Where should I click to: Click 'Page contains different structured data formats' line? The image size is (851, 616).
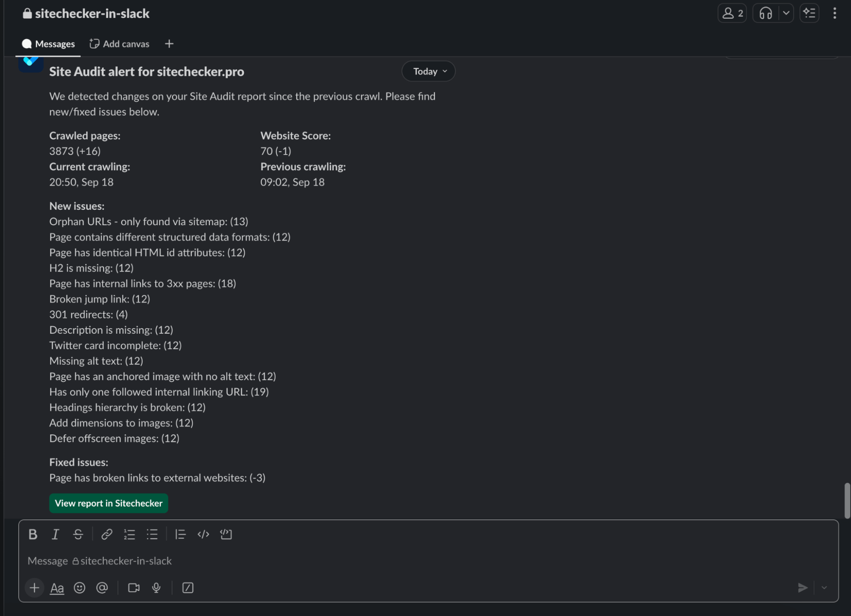click(170, 237)
